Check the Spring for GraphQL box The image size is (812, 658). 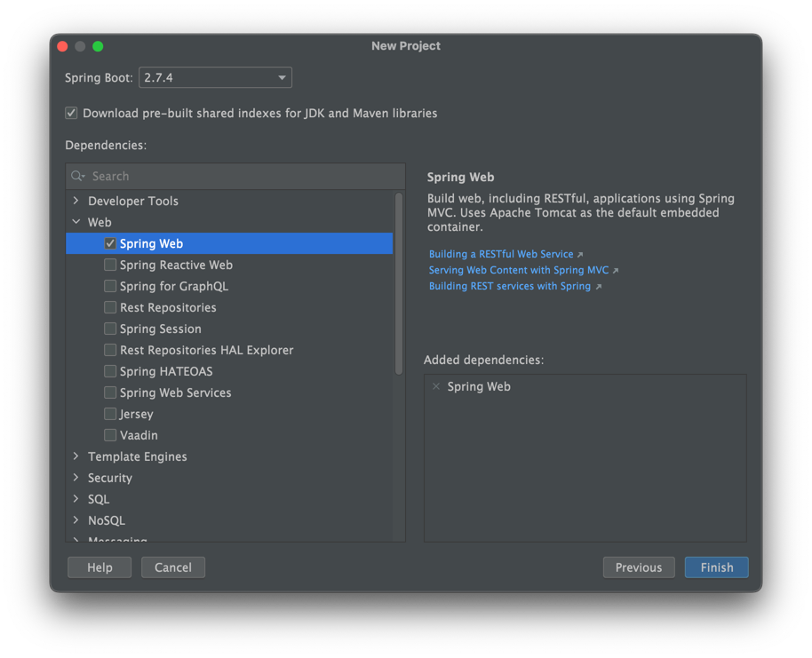pyautogui.click(x=110, y=286)
